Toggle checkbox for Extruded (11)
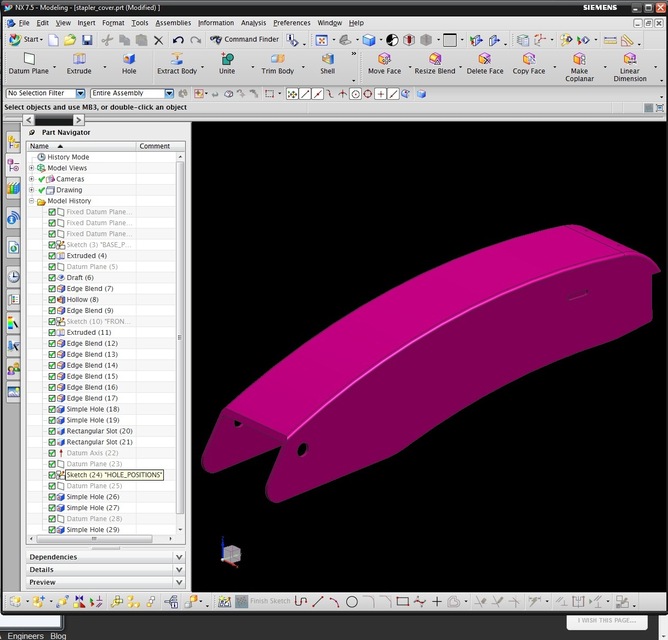This screenshot has width=668, height=640. point(52,332)
